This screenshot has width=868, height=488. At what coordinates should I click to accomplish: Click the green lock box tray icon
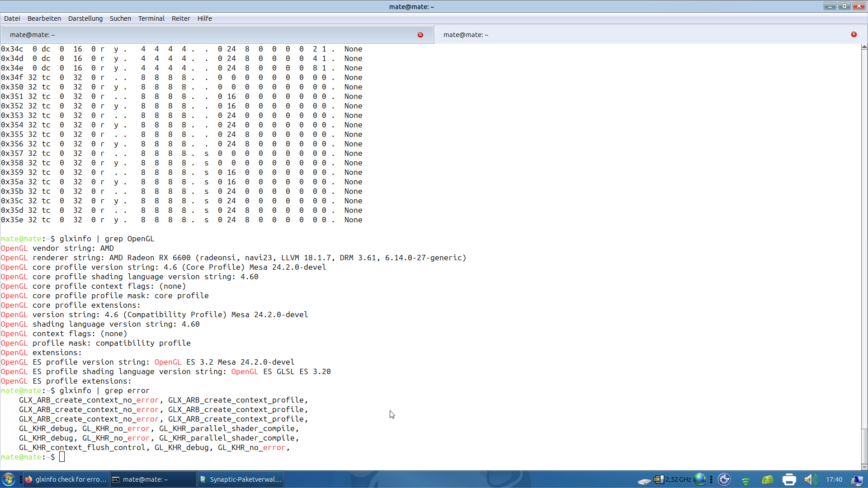[767, 479]
